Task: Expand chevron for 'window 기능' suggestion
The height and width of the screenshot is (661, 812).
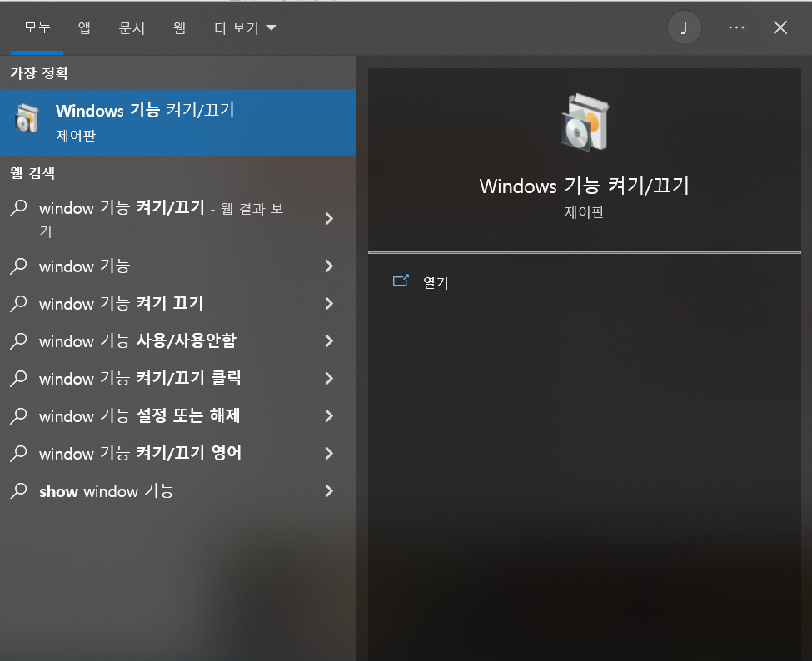Action: (x=329, y=266)
